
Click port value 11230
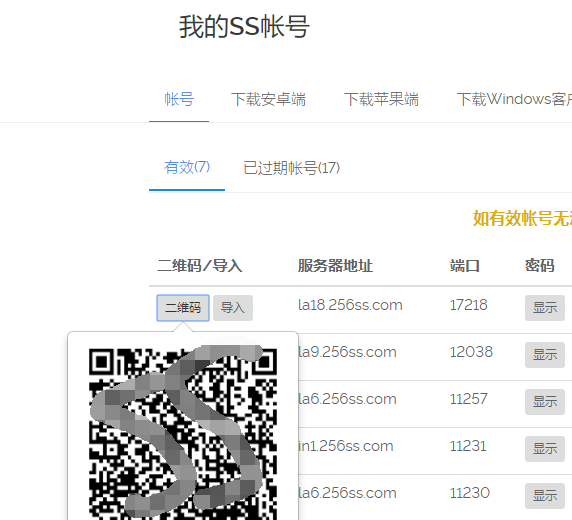[x=469, y=493]
